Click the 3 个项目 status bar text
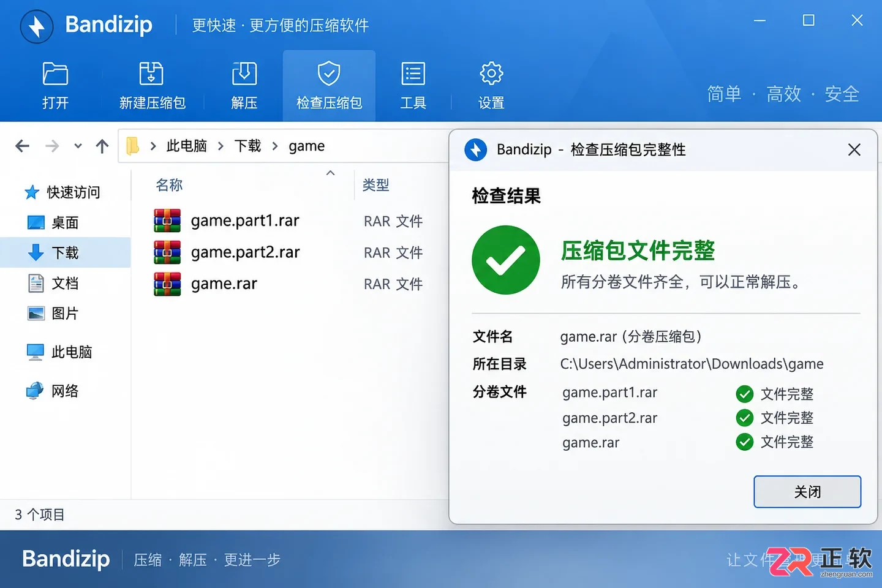Viewport: 882px width, 588px height. 40,514
